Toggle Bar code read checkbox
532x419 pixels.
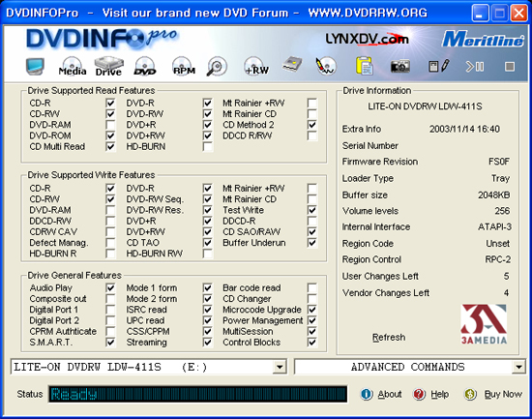(311, 288)
